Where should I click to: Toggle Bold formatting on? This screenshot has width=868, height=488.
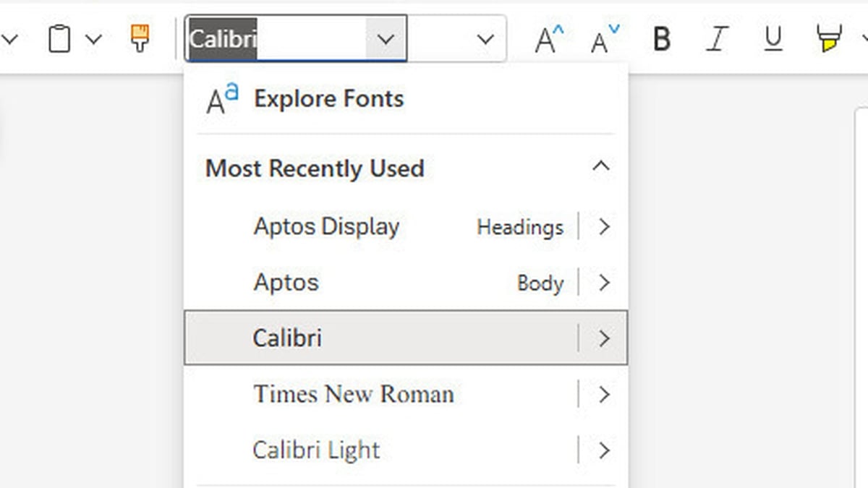point(661,39)
